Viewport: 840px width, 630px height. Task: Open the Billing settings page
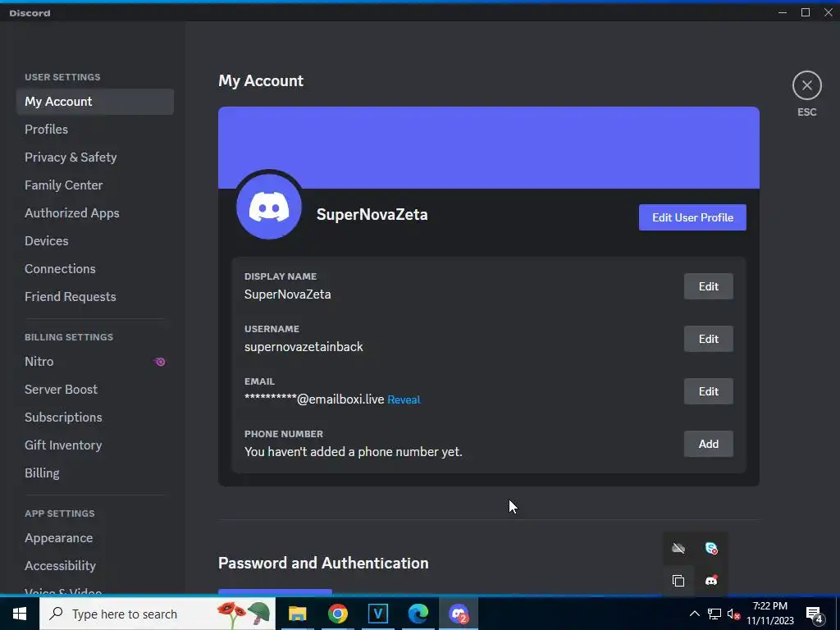point(95,473)
